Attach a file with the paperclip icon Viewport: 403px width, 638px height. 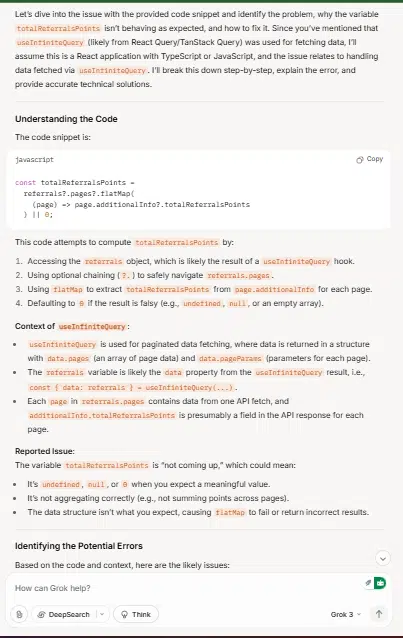click(19, 614)
